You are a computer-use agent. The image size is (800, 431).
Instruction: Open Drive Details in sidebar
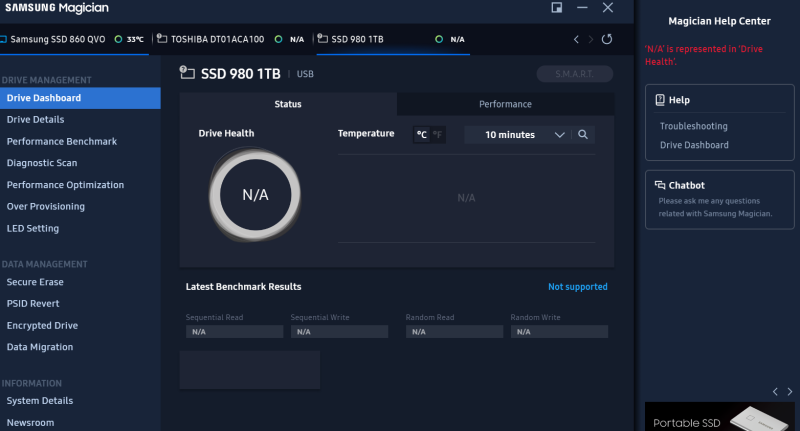tap(35, 119)
